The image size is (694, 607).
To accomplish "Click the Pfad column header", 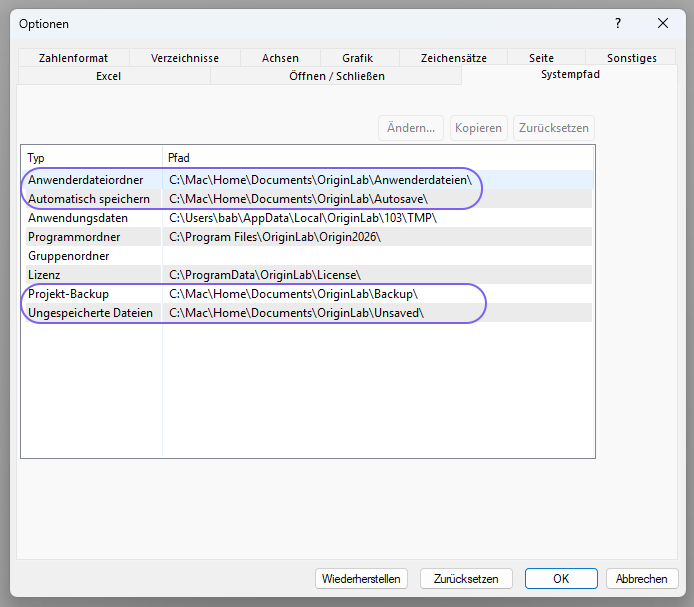I will coord(378,158).
